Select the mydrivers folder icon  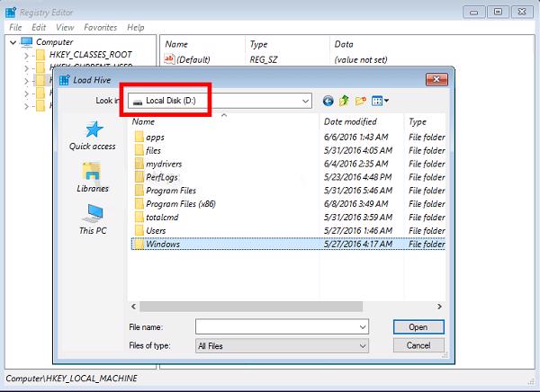coord(139,164)
